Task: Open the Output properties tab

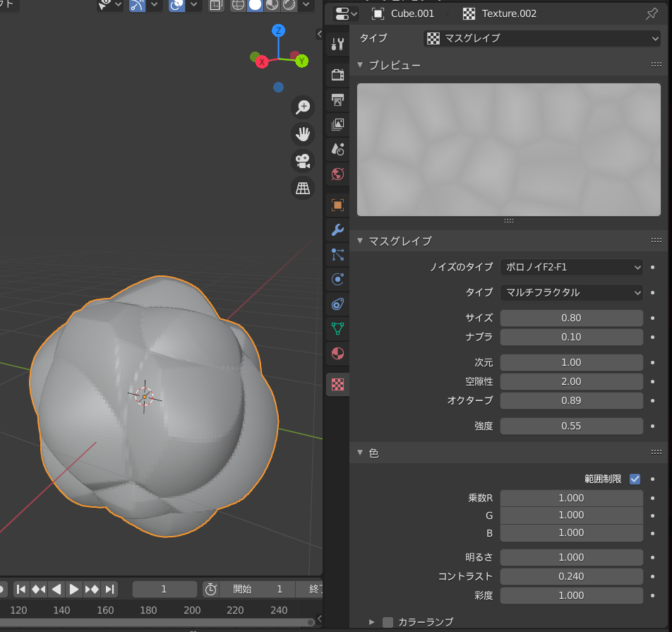Action: click(337, 100)
